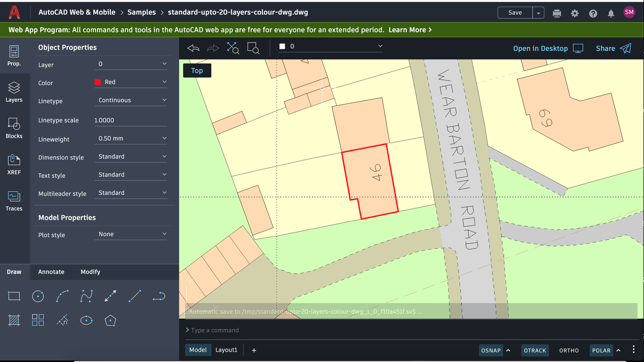Viewport: 644px width, 362px height.
Task: Expand the Layer property dropdown
Action: (x=164, y=64)
